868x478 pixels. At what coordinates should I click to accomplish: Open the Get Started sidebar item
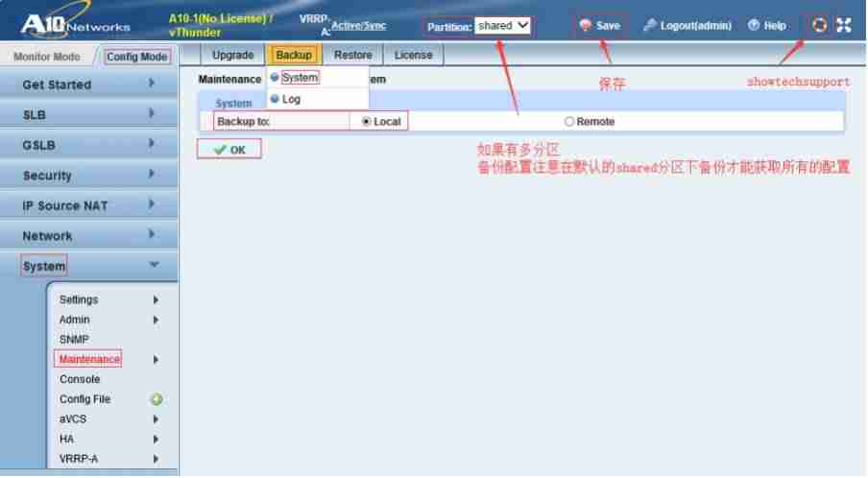point(88,84)
